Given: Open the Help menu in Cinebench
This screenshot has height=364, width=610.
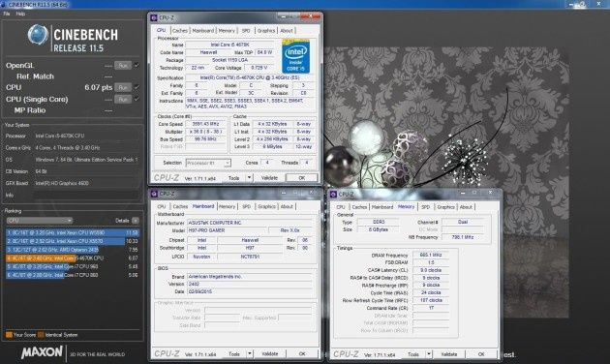Looking at the screenshot, I should 20,14.
